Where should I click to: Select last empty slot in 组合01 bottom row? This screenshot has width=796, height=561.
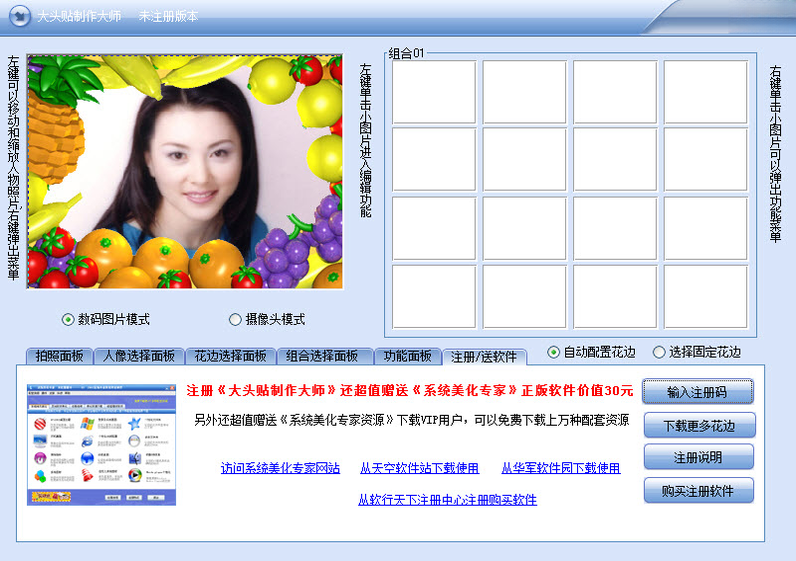706,296
